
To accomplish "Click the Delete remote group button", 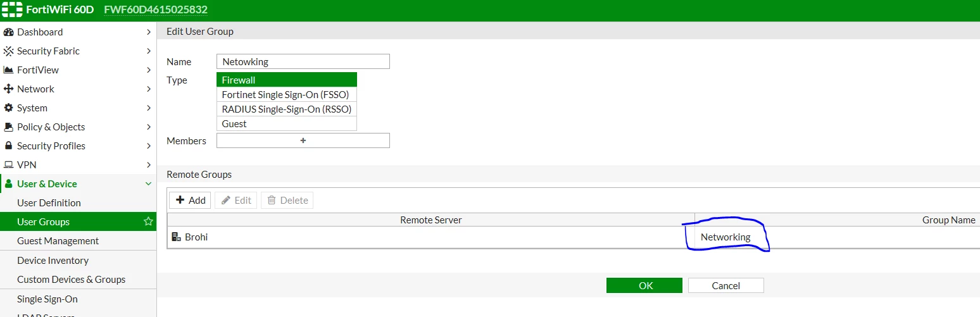I will coord(287,200).
